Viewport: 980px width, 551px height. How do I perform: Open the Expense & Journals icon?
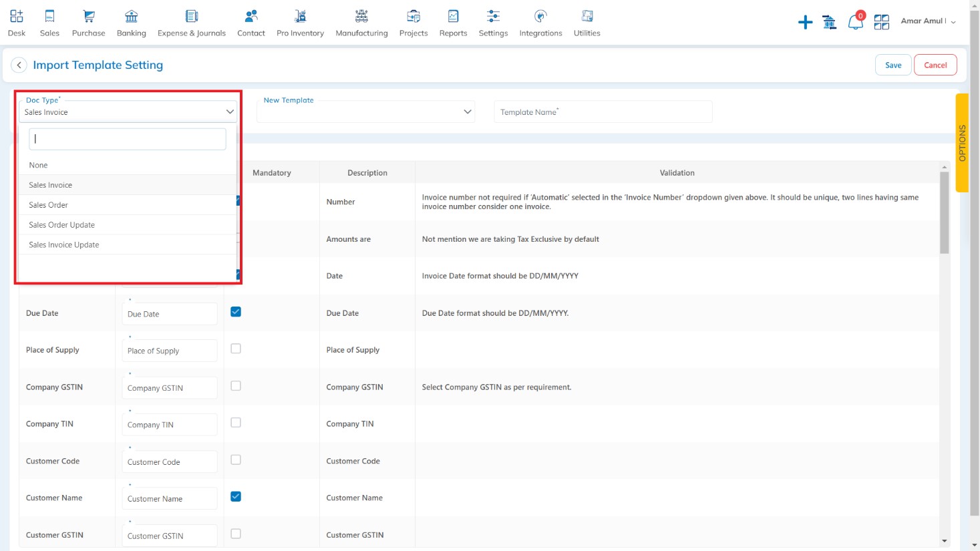point(192,16)
